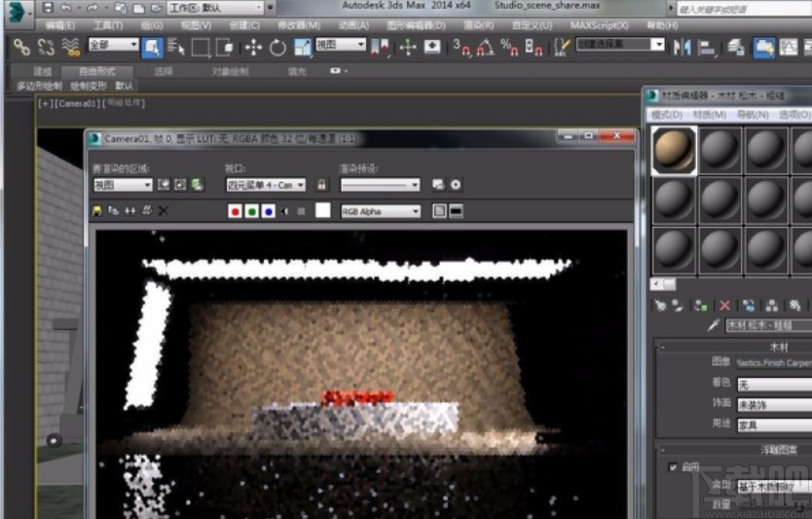Activate Select and Rotate tool
The image size is (812, 519).
point(277,48)
